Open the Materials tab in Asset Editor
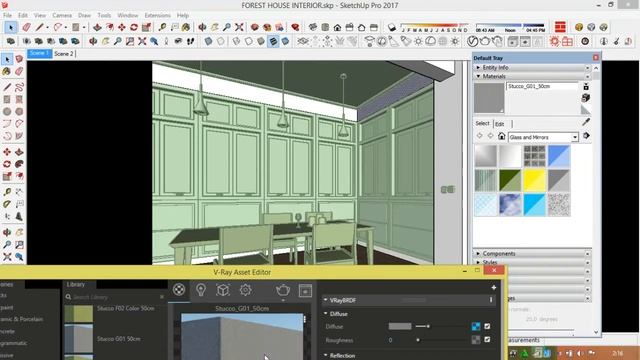The height and width of the screenshot is (360, 640). point(179,290)
